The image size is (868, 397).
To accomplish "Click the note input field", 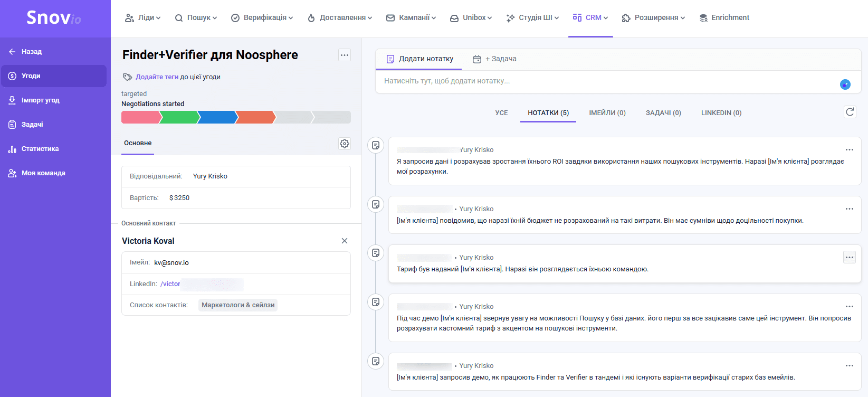I will click(x=607, y=81).
